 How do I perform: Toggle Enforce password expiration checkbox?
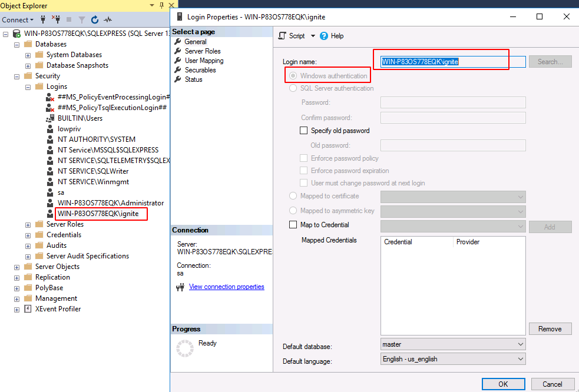tap(303, 171)
